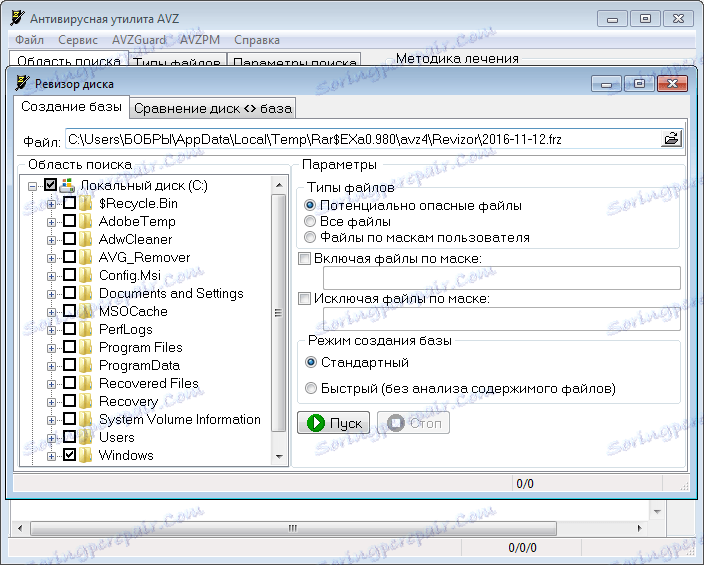Click the $Recycle.Bin folder icon
This screenshot has width=704, height=565.
(x=85, y=203)
